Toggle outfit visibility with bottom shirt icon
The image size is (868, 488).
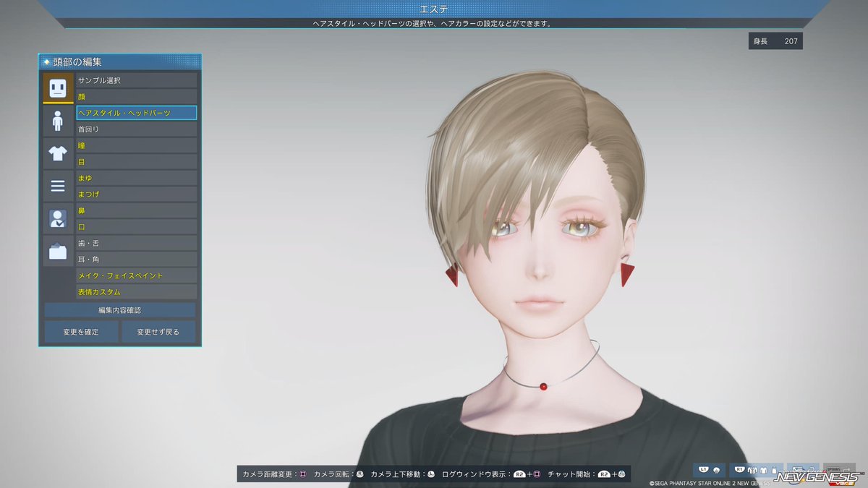coord(763,470)
